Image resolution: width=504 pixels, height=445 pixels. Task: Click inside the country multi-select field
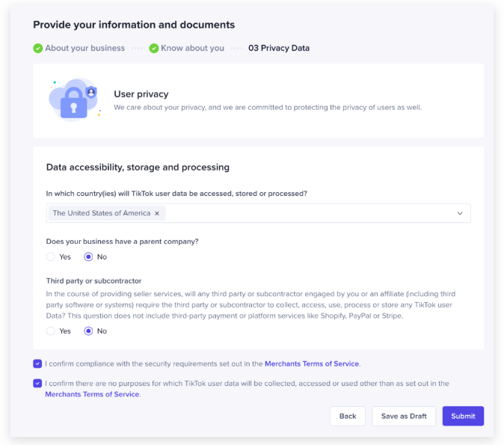point(299,213)
